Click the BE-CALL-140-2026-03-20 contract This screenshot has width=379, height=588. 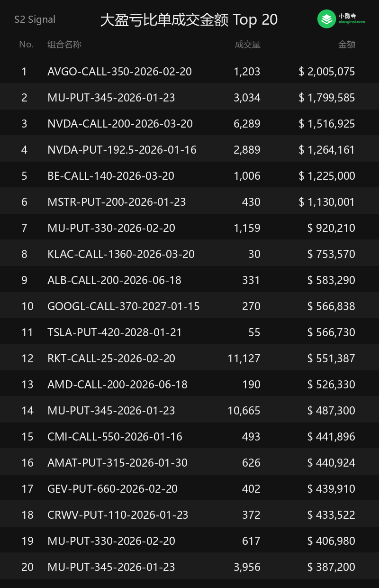tap(111, 176)
